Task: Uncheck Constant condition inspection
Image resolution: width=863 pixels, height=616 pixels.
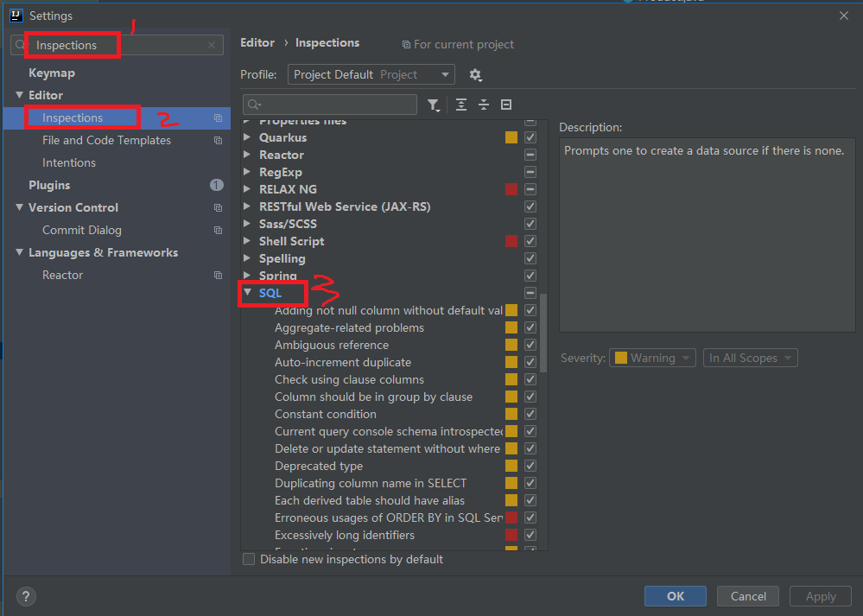Action: [530, 414]
